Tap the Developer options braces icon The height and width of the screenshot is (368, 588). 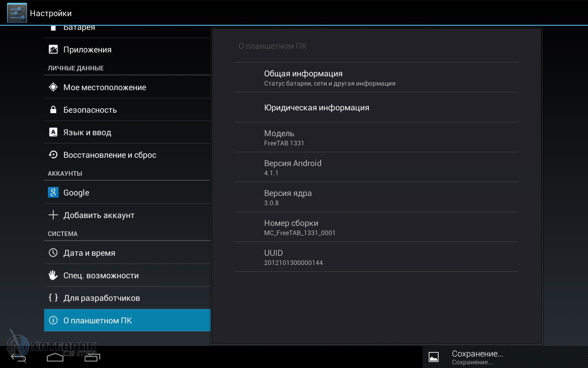tap(53, 298)
